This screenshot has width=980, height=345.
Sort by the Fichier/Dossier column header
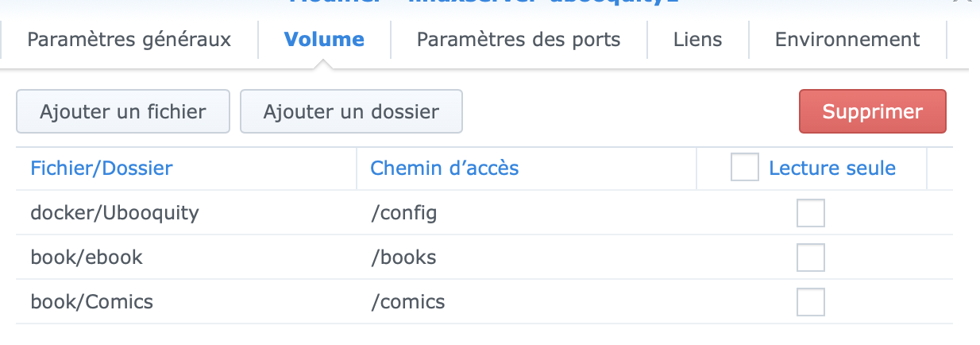[x=102, y=168]
